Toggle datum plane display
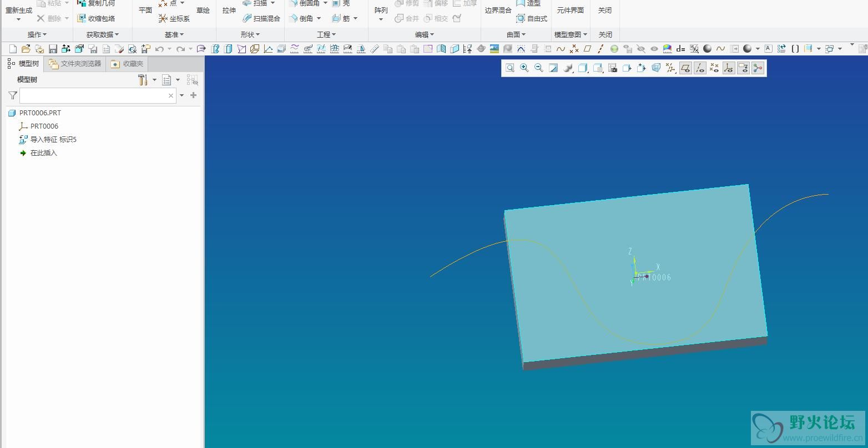868x448 pixels. point(685,68)
